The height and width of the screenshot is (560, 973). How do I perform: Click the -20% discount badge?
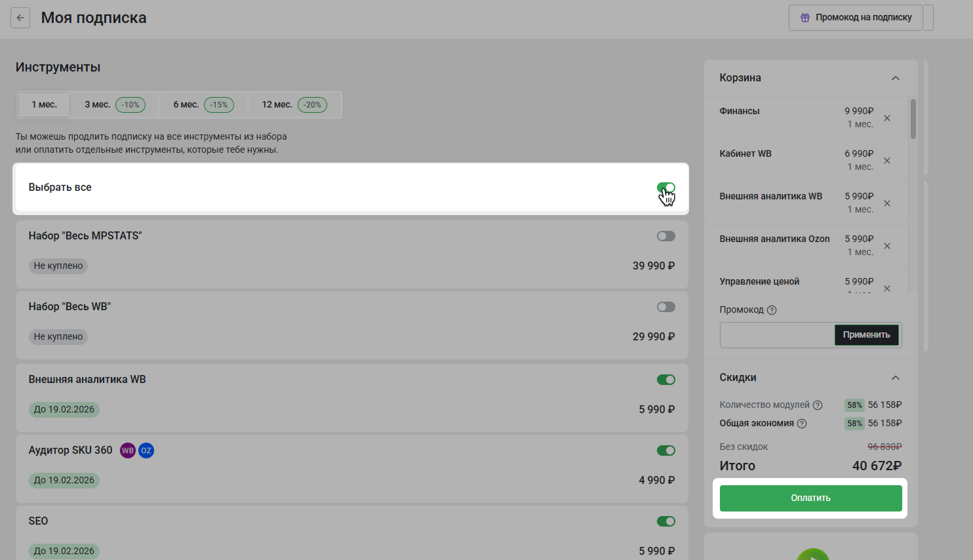pyautogui.click(x=312, y=105)
